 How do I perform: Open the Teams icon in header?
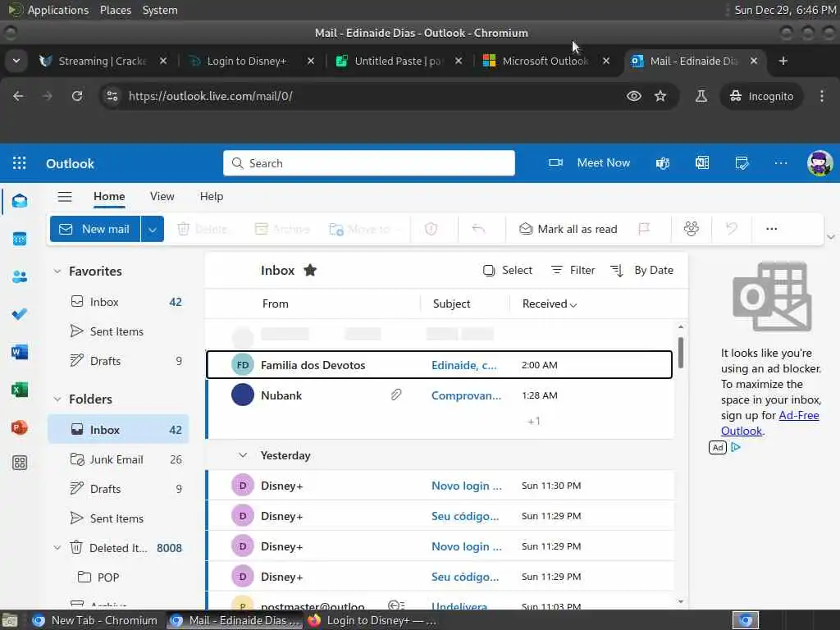pyautogui.click(x=663, y=163)
